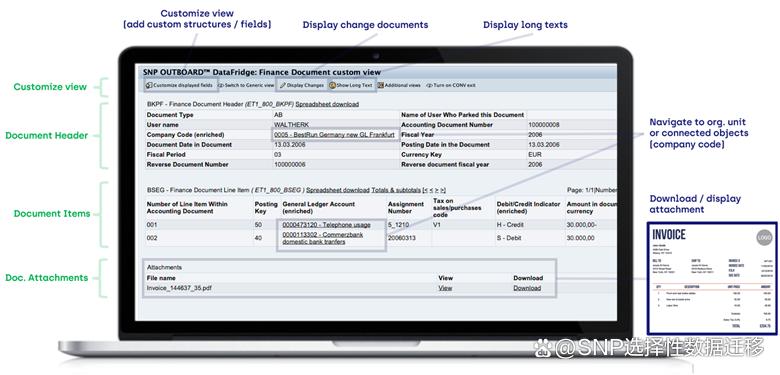Select Document Date in Document value 13.03.2006
The width and height of the screenshot is (780, 375).
[x=290, y=145]
